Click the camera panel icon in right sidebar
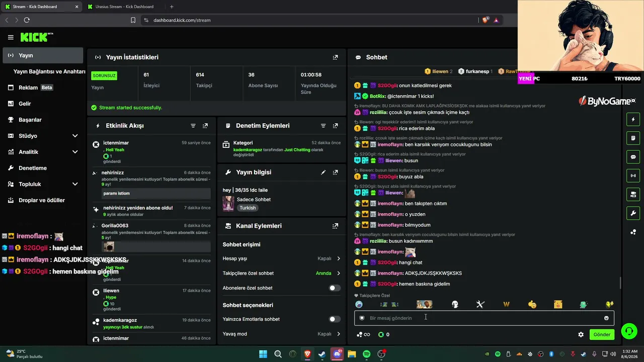Image resolution: width=644 pixels, height=362 pixels. tap(633, 194)
